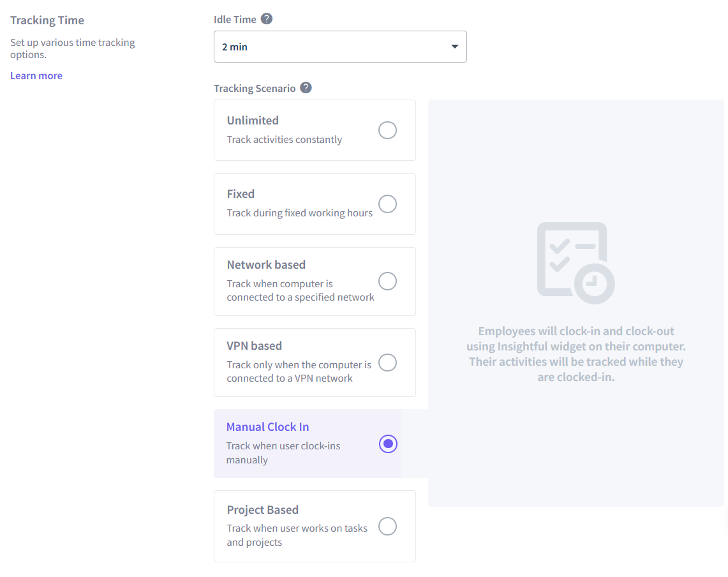Click the checklist clock illustration in the preview panel
The width and height of the screenshot is (728, 577).
576,263
